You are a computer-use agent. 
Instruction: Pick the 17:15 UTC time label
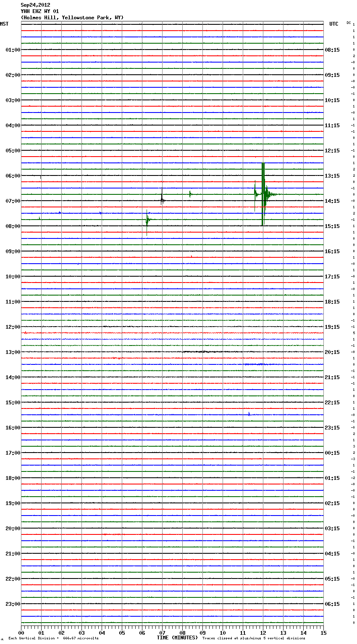click(x=332, y=277)
